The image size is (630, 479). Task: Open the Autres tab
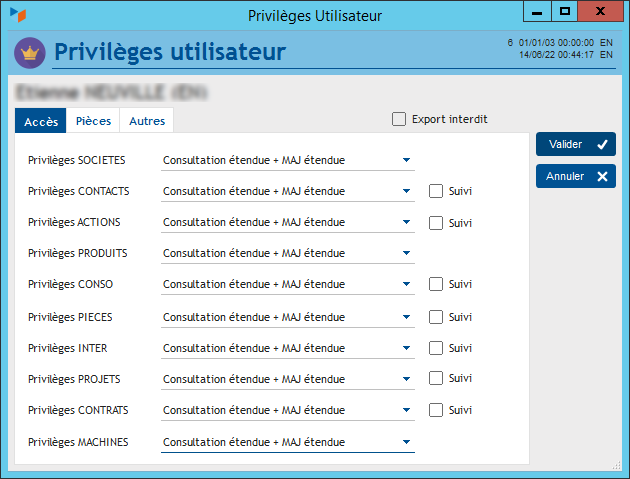click(x=147, y=121)
